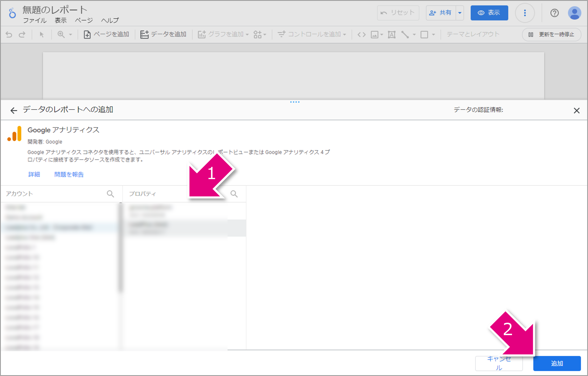The width and height of the screenshot is (588, 376).
Task: Click the line drawing tool icon
Action: click(405, 35)
